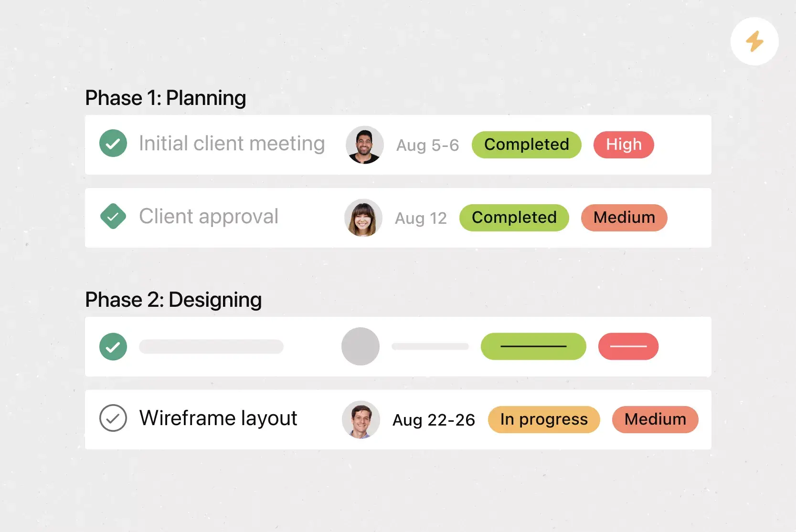Click the gray placeholder assignee circle
Screen dimensions: 796x532
point(361,346)
